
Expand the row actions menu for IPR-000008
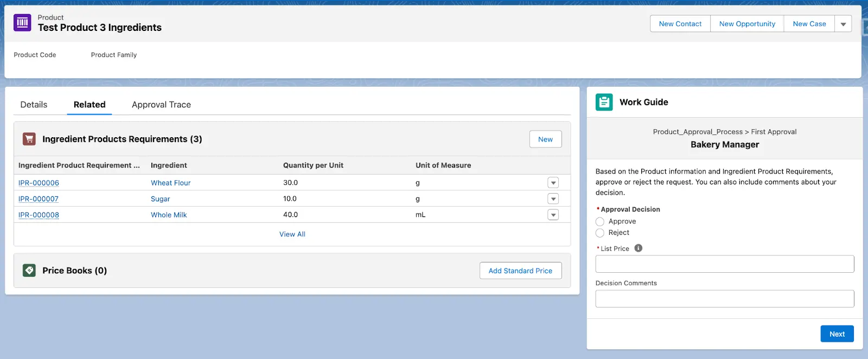coord(553,215)
